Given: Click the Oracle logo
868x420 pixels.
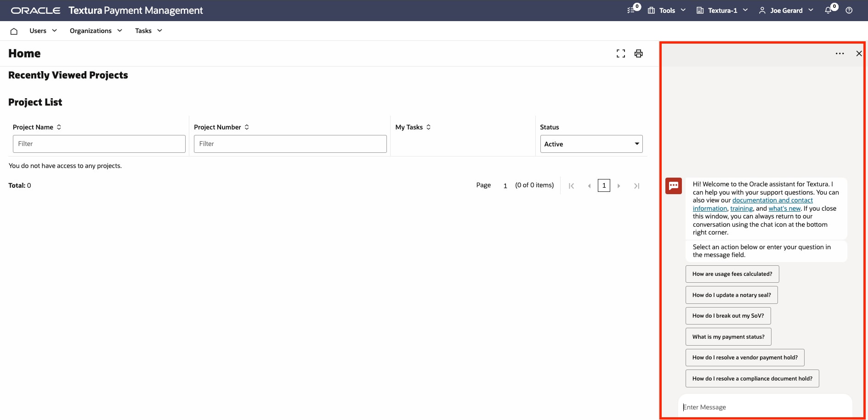Looking at the screenshot, I should tap(35, 11).
